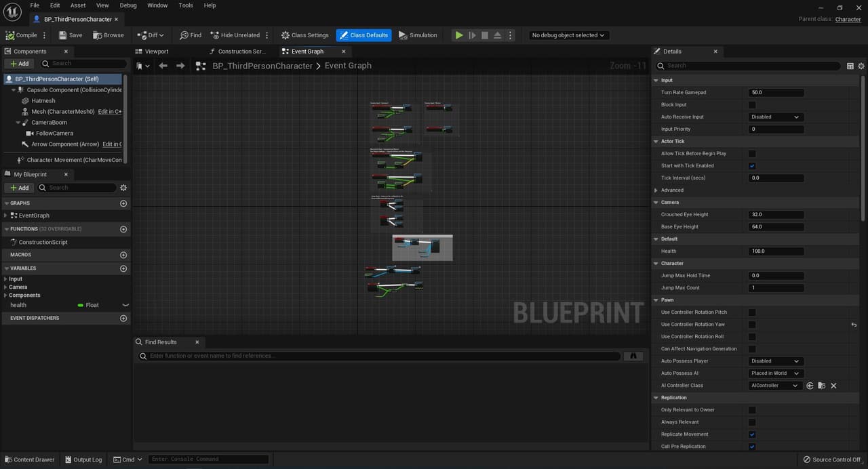The image size is (868, 469).
Task: Expand the Advanced section under Actor Tick
Action: 656,190
